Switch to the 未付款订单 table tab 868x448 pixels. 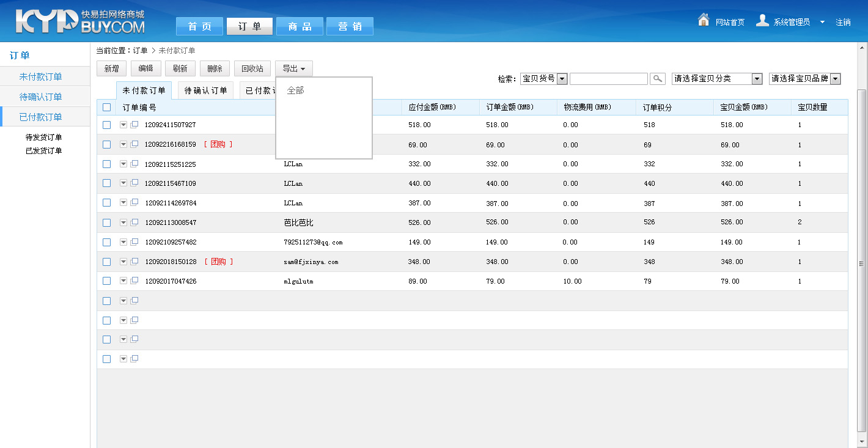tap(144, 90)
